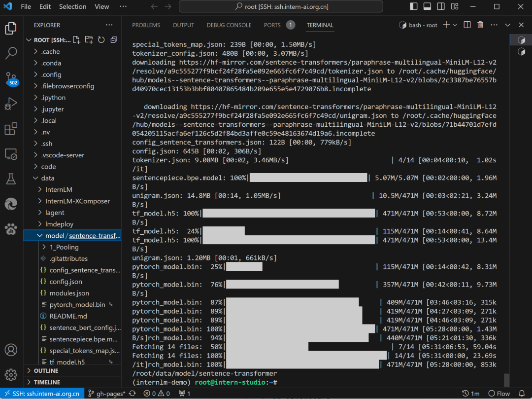532x399 pixels.
Task: Open notifications bell in status bar
Action: point(522,394)
